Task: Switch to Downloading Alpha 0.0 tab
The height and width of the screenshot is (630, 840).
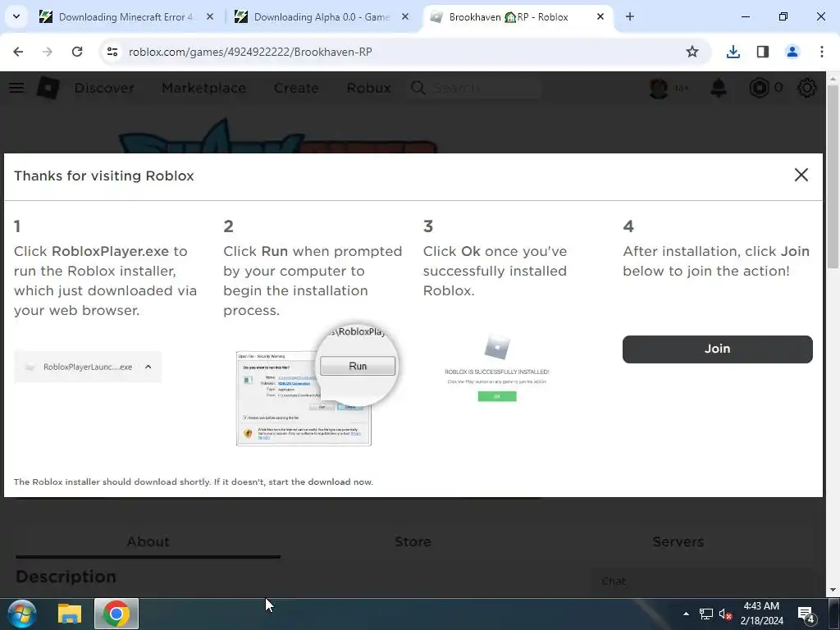Action: (x=322, y=17)
